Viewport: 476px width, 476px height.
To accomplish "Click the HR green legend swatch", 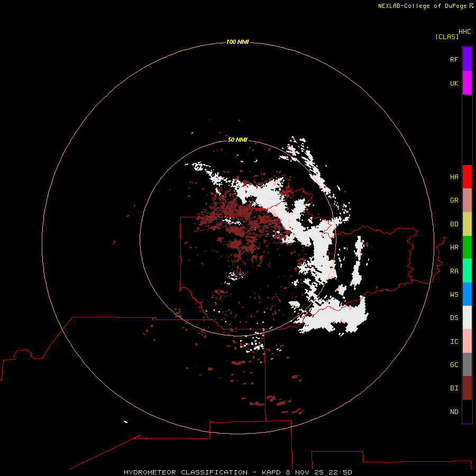I will [467, 248].
